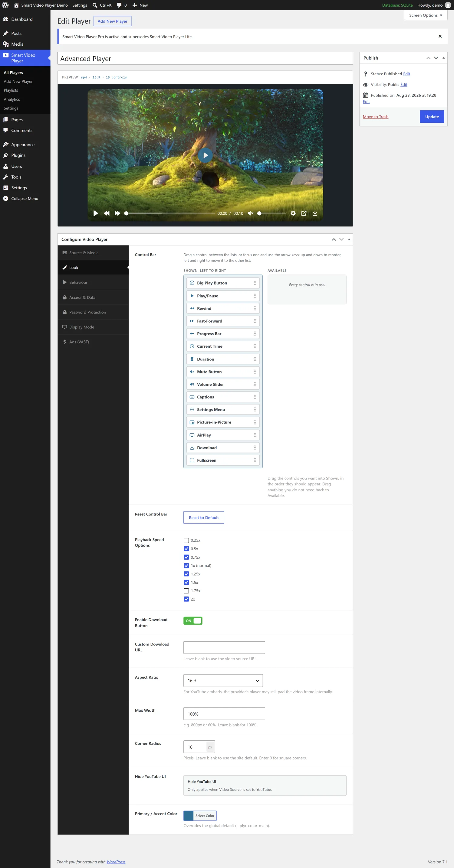The image size is (454, 868).
Task: Click the Primary / Accent Color swatch
Action: (x=189, y=816)
